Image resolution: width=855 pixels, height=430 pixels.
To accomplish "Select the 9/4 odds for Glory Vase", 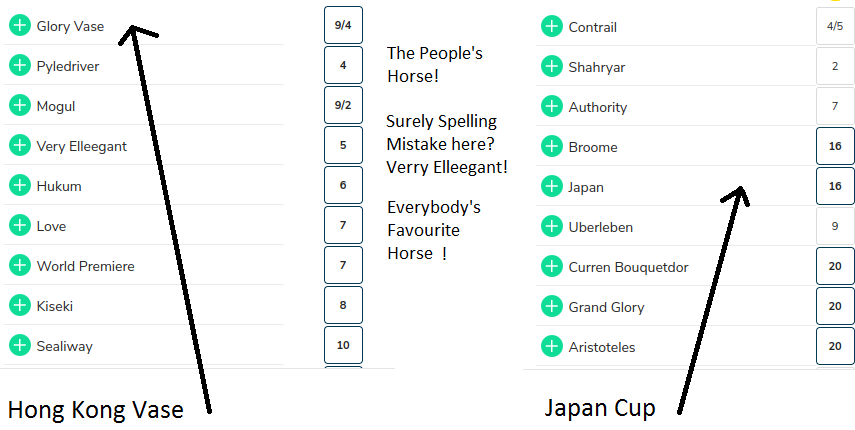I will coord(343,25).
